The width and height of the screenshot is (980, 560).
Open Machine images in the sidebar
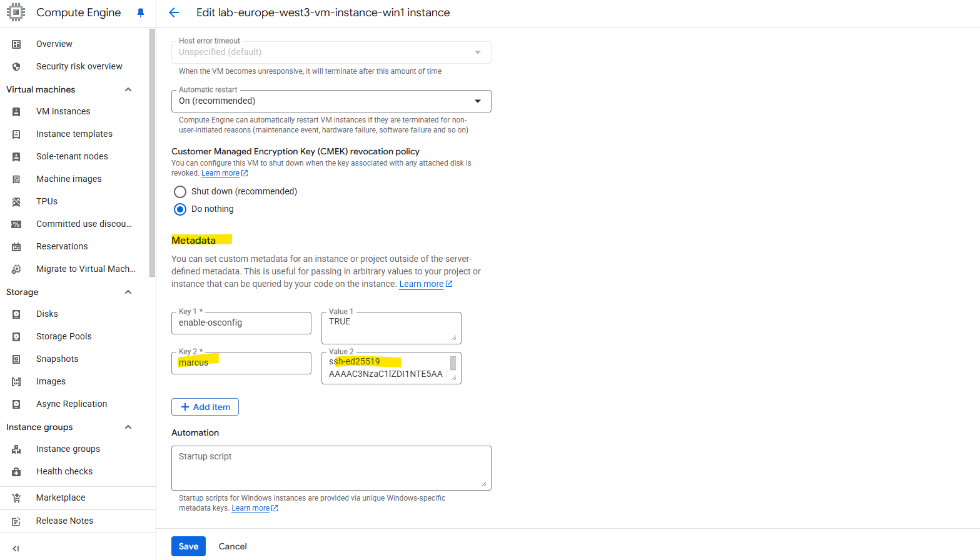[69, 179]
